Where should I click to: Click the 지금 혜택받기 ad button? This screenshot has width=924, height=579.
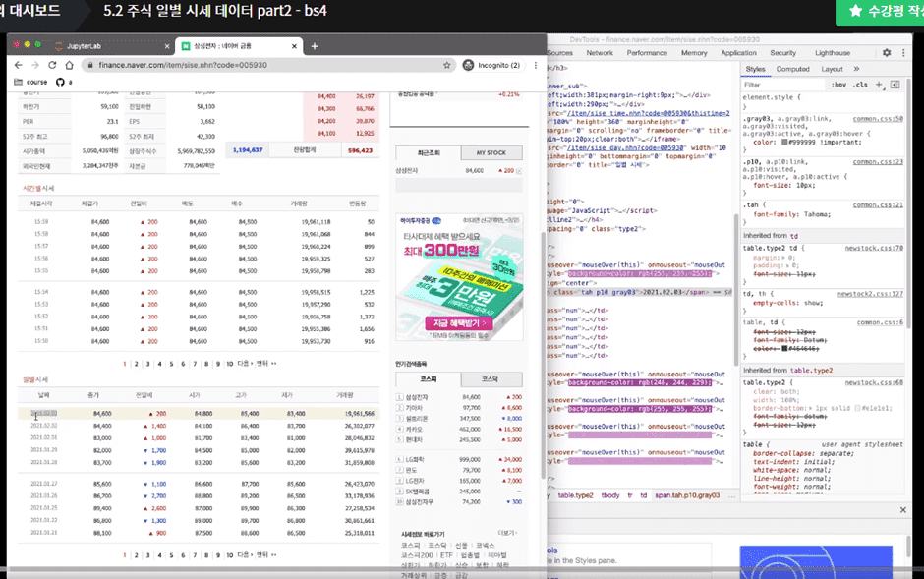[459, 323]
